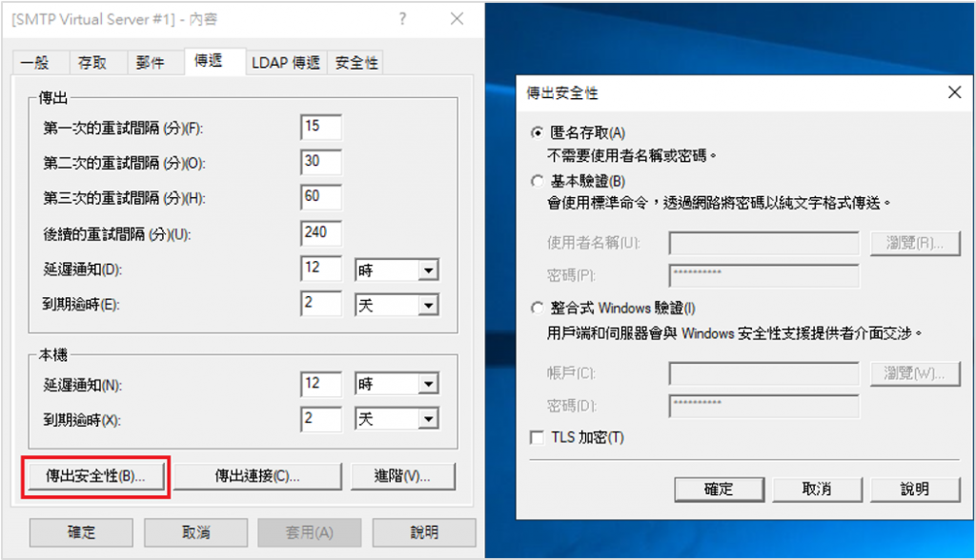Click the first retry interval field showing 15
Image resolution: width=976 pixels, height=560 pixels.
pyautogui.click(x=321, y=127)
